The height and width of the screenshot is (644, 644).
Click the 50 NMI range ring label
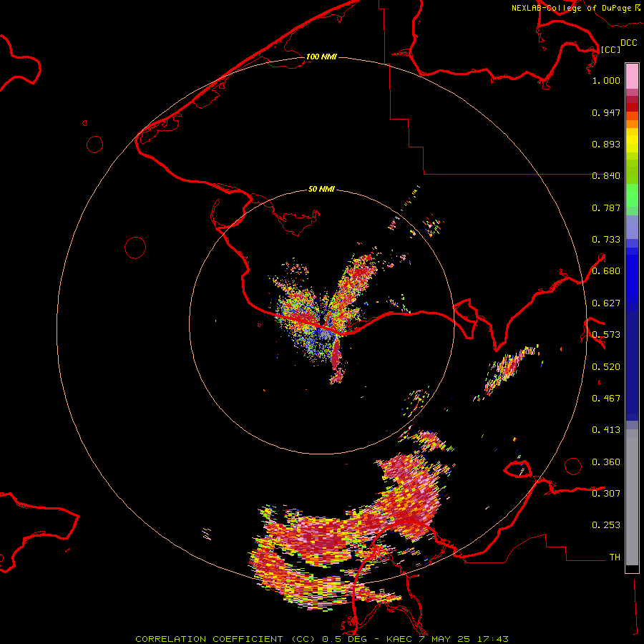tap(321, 190)
